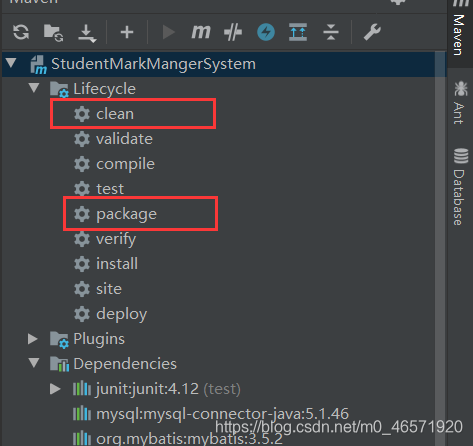Click gear icon beside validate
The width and height of the screenshot is (473, 446).
coord(82,139)
